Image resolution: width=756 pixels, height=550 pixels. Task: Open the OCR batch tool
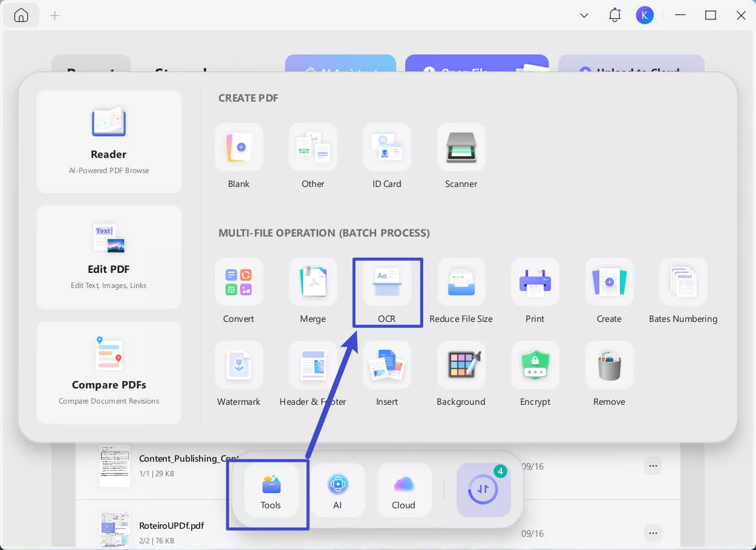(x=387, y=283)
